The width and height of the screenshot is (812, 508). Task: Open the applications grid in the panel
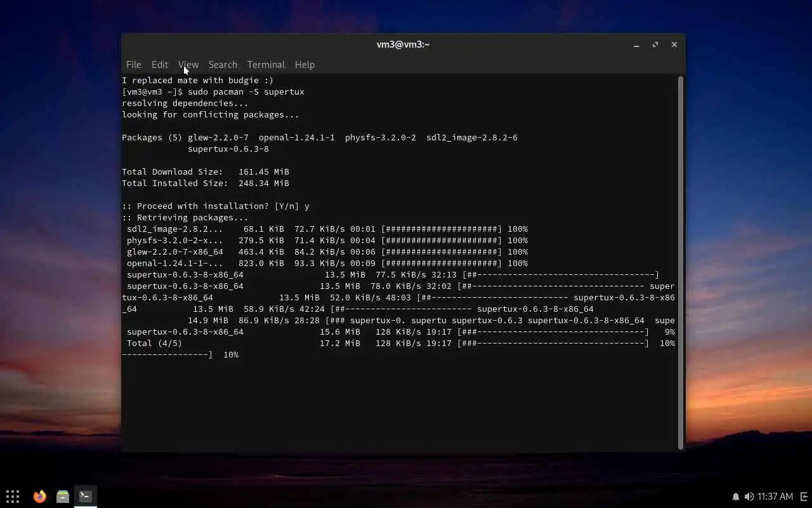(13, 496)
